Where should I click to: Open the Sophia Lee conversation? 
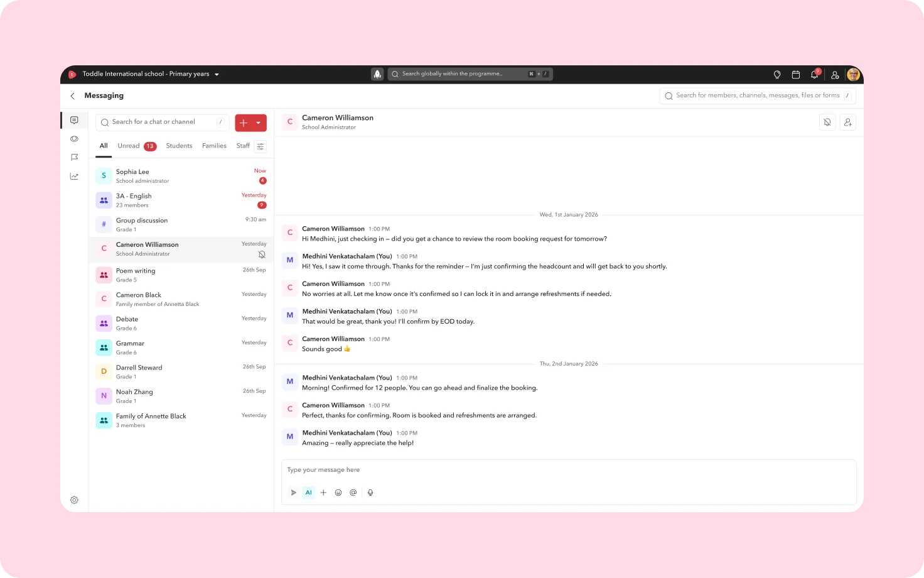pyautogui.click(x=181, y=176)
